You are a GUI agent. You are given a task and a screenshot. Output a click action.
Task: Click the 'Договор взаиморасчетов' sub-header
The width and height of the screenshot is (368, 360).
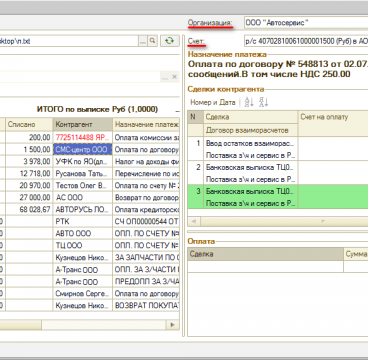click(250, 130)
